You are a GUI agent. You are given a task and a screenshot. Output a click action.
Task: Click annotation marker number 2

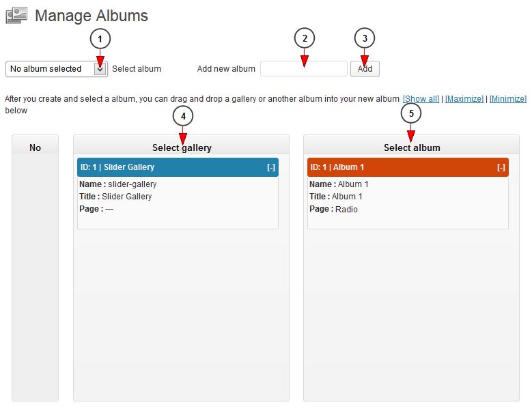click(x=305, y=38)
